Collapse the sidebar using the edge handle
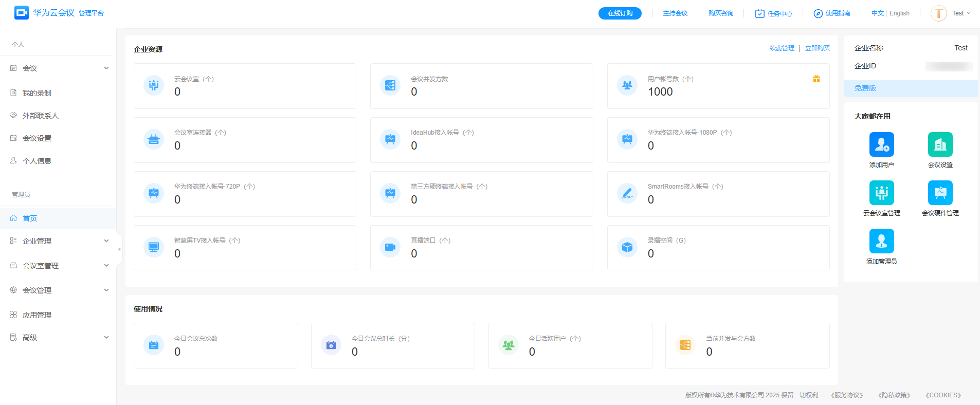 pos(119,249)
